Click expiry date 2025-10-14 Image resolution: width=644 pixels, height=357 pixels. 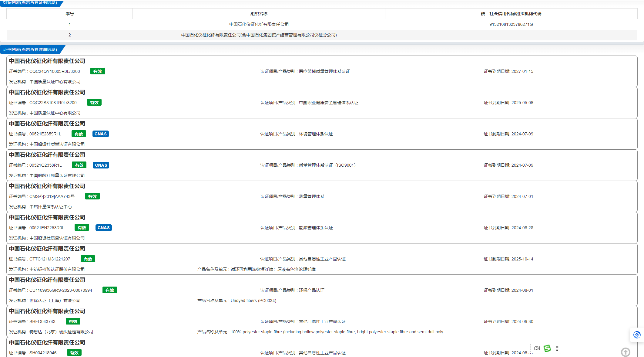tap(522, 259)
